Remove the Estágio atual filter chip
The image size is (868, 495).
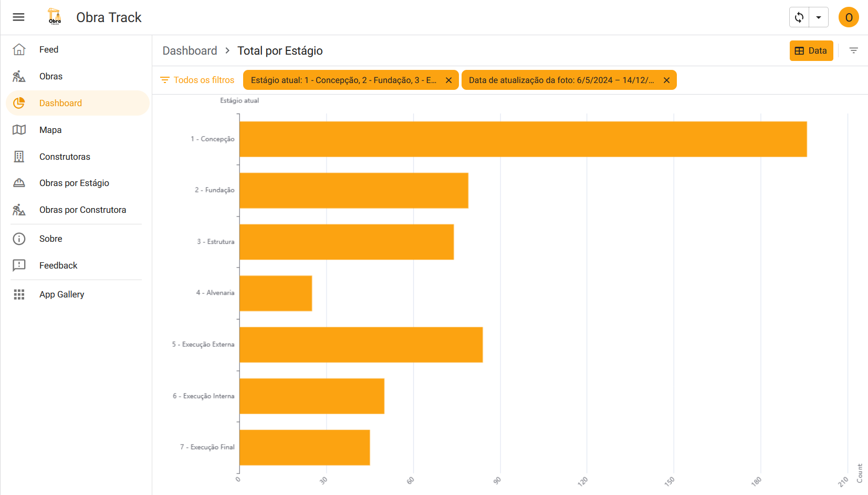pyautogui.click(x=448, y=80)
